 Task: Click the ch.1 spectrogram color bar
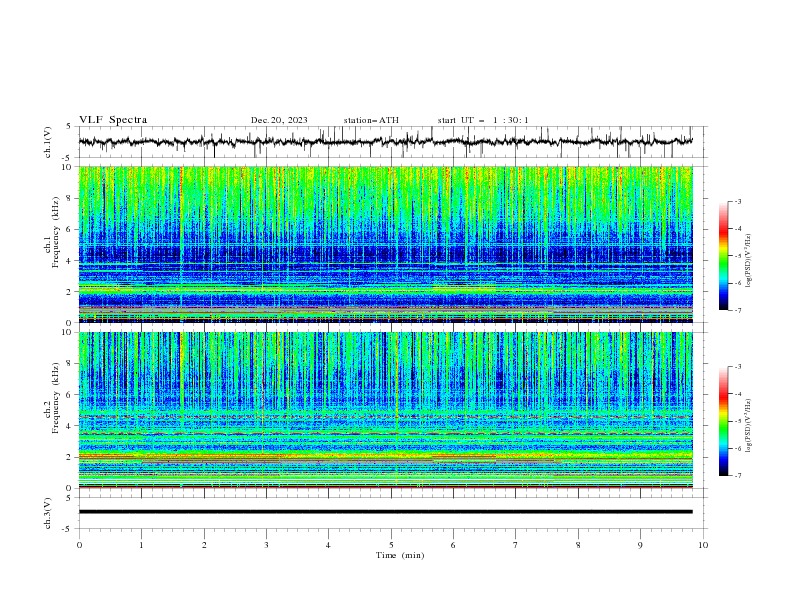[724, 255]
